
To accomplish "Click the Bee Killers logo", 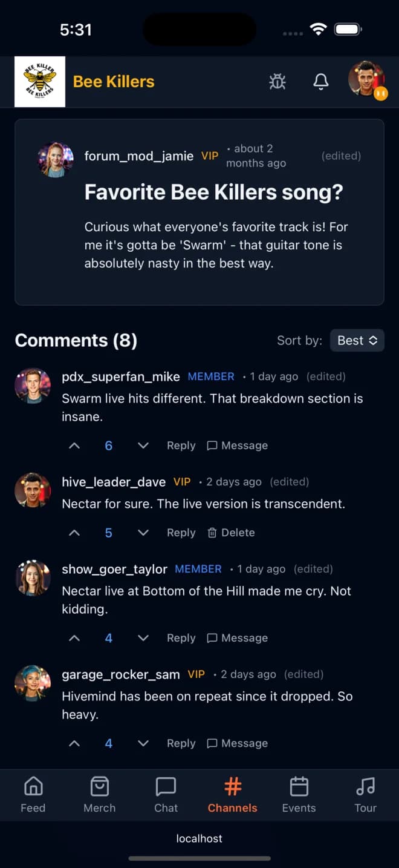I will click(x=39, y=82).
